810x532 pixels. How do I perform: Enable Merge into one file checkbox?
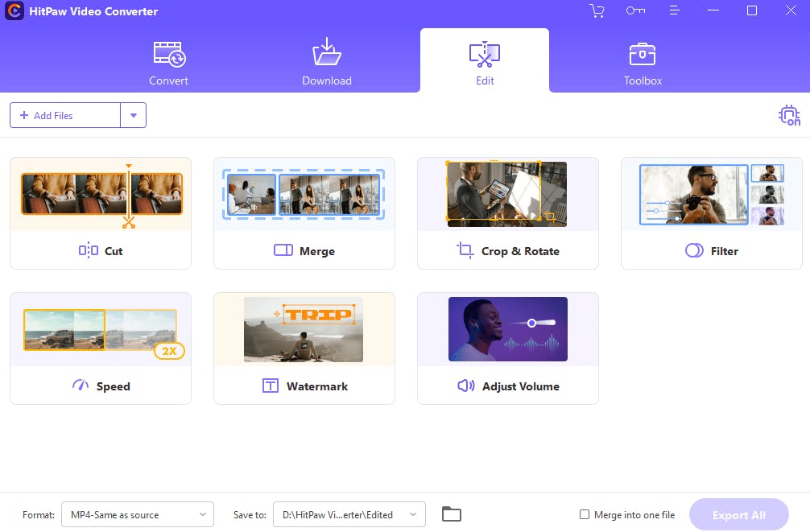[585, 514]
